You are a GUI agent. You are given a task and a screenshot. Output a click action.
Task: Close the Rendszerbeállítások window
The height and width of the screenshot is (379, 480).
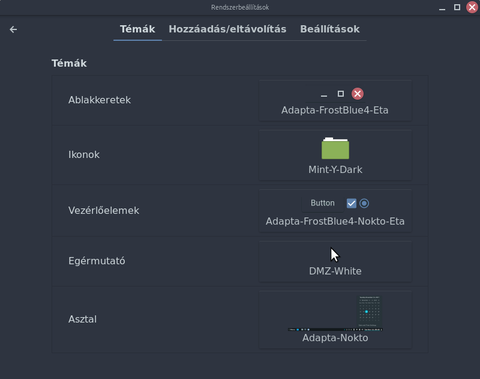(x=472, y=7)
